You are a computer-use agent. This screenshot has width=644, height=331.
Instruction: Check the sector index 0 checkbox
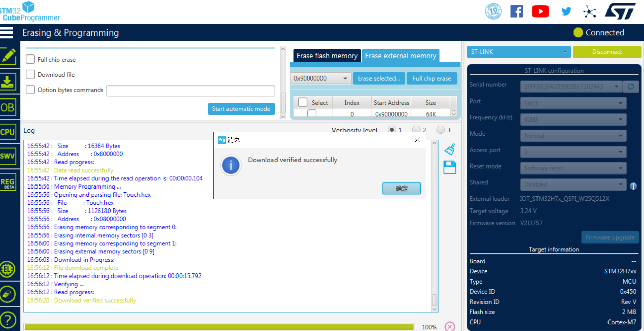click(x=312, y=113)
